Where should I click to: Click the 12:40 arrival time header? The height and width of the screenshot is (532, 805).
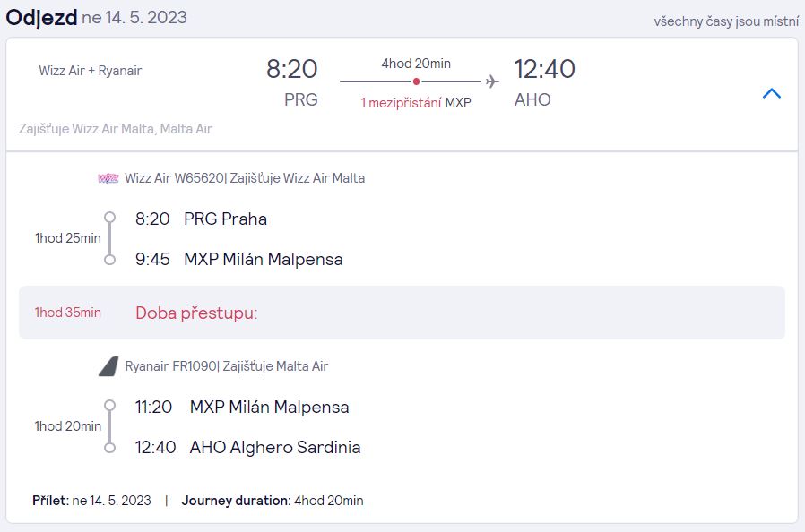click(545, 69)
